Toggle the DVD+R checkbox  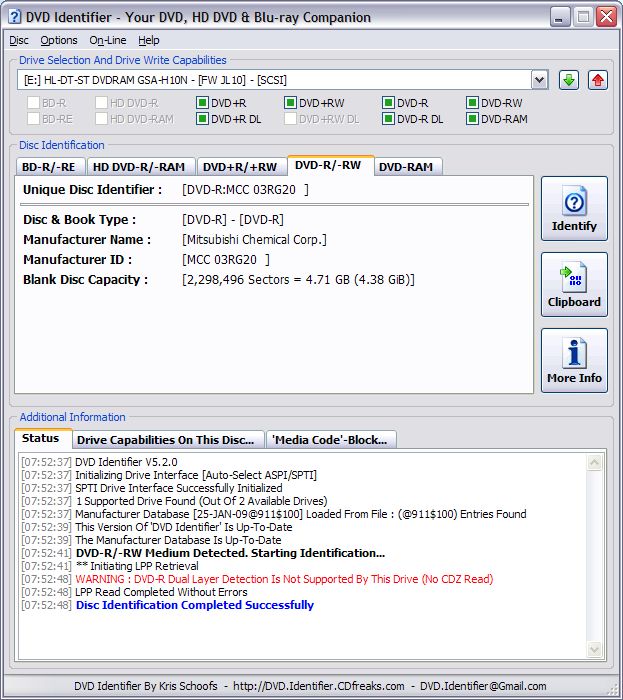click(202, 103)
